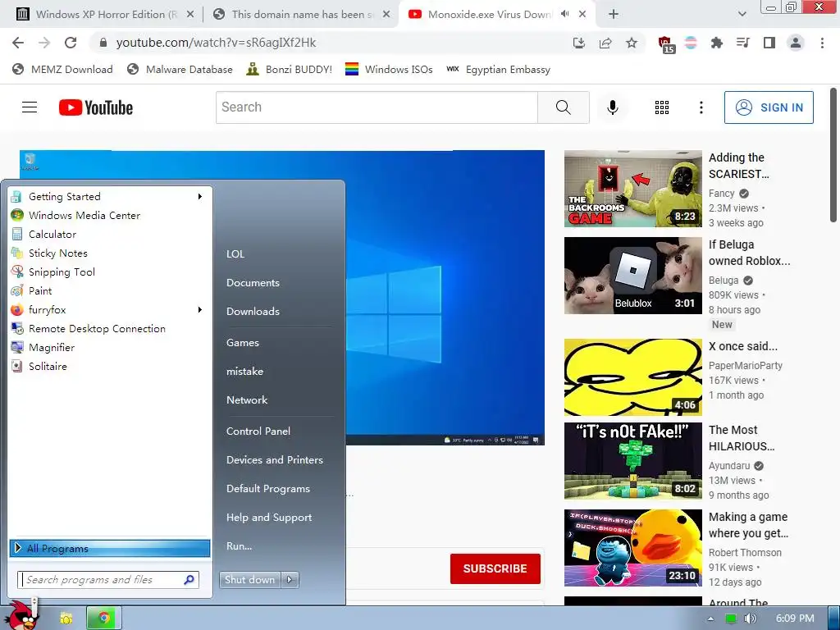
Task: Open Control Panel in the start menu
Action: pyautogui.click(x=258, y=431)
